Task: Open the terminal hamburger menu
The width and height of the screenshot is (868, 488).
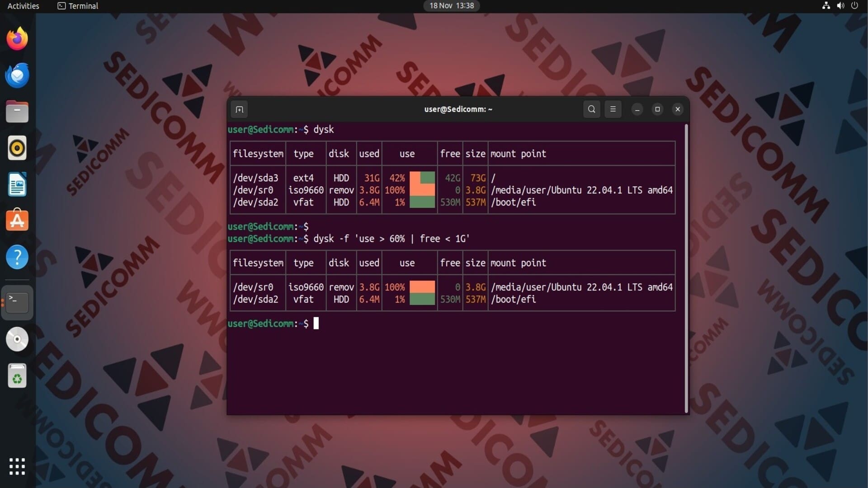Action: point(613,109)
